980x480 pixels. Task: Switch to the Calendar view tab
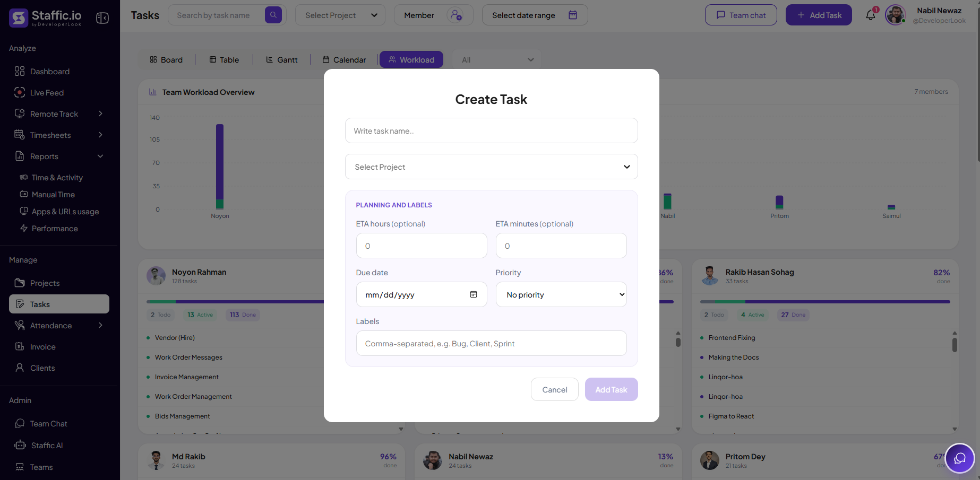[x=344, y=60]
